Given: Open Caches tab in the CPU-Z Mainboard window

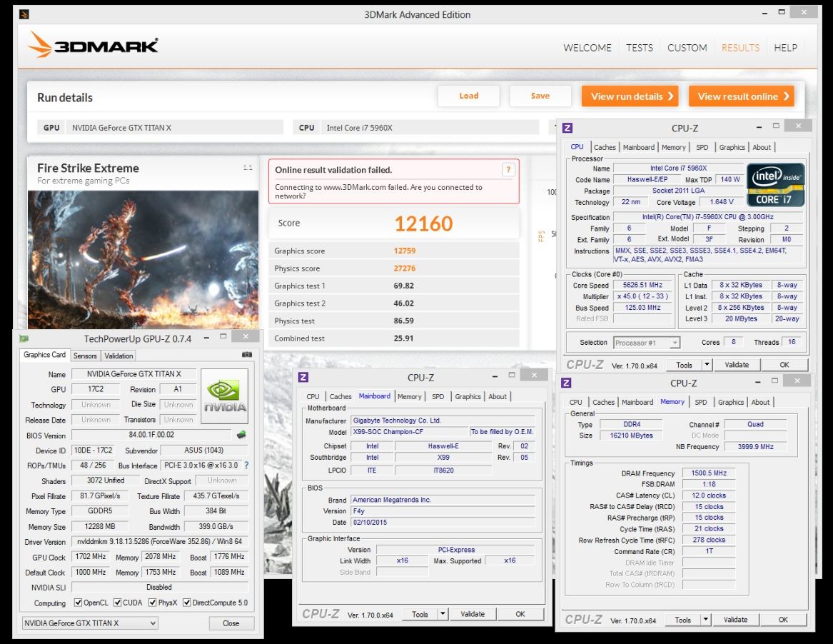Looking at the screenshot, I should pos(340,396).
